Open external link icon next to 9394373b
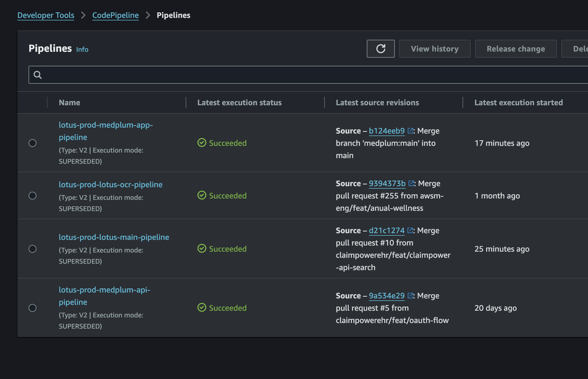Viewport: 588px width, 379px height. [x=411, y=183]
